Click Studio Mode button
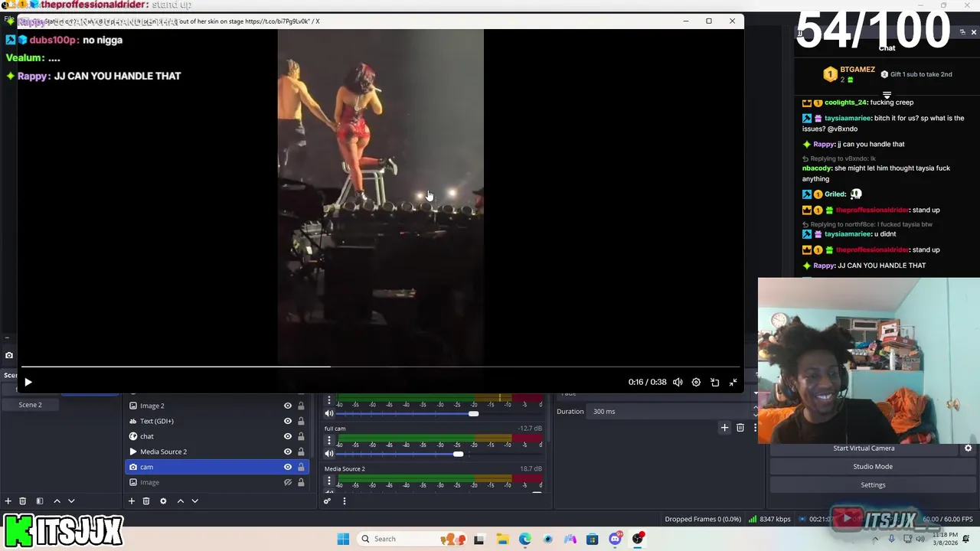This screenshot has height=551, width=980. (x=873, y=467)
